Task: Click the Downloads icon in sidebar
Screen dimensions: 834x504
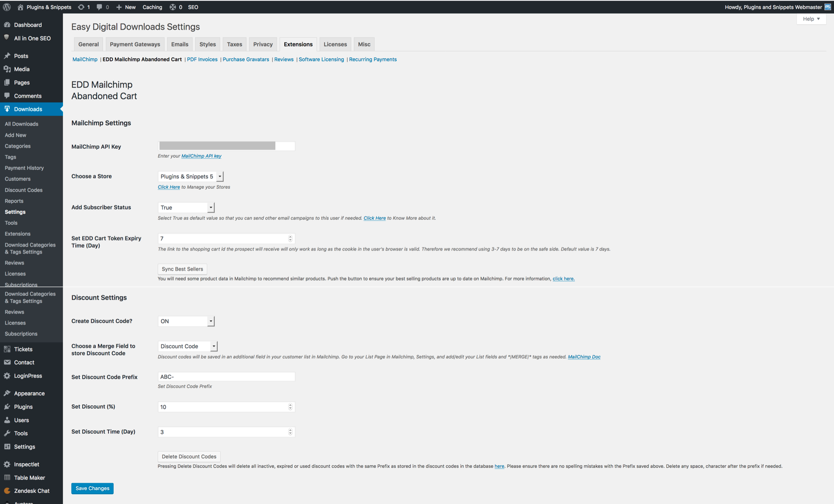Action: tap(7, 109)
